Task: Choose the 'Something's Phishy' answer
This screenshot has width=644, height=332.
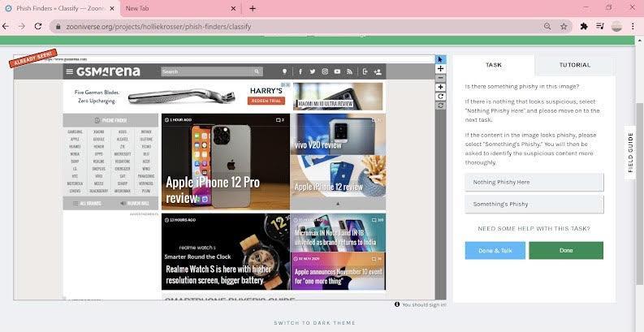Action: (x=534, y=204)
